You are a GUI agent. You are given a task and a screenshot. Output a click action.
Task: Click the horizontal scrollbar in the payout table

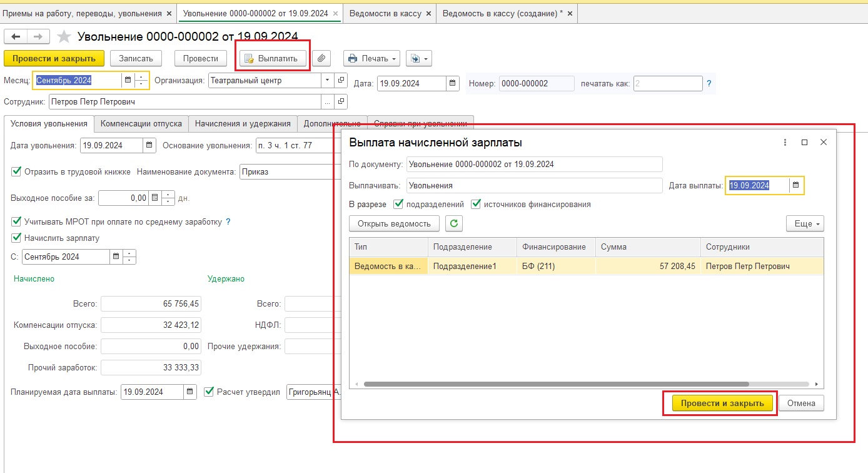[x=556, y=384]
